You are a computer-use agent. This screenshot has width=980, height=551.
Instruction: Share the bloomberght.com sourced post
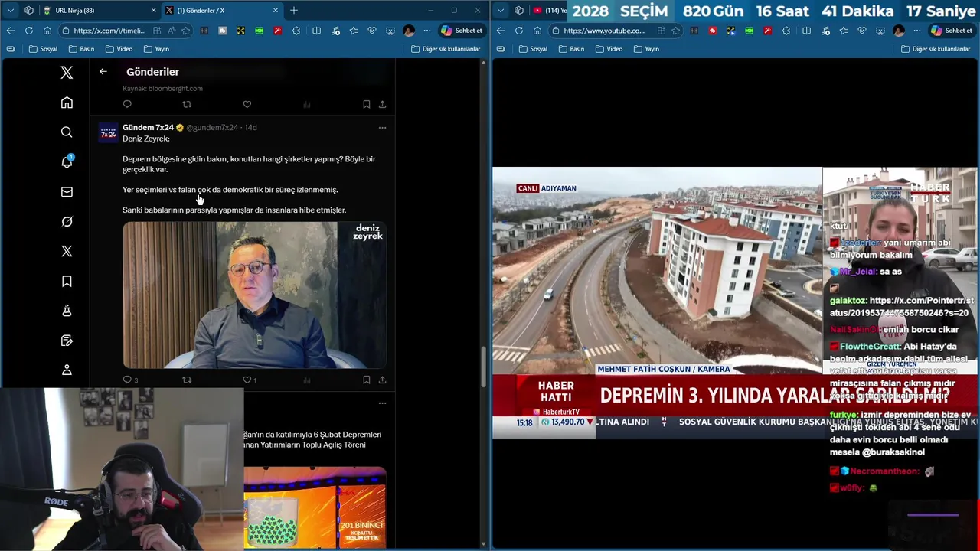click(382, 104)
